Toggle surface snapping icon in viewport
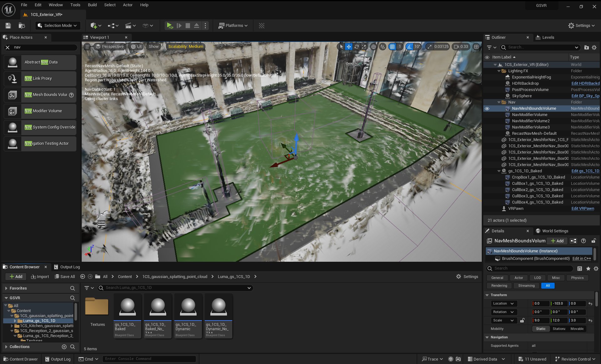The width and height of the screenshot is (601, 364). click(x=383, y=47)
